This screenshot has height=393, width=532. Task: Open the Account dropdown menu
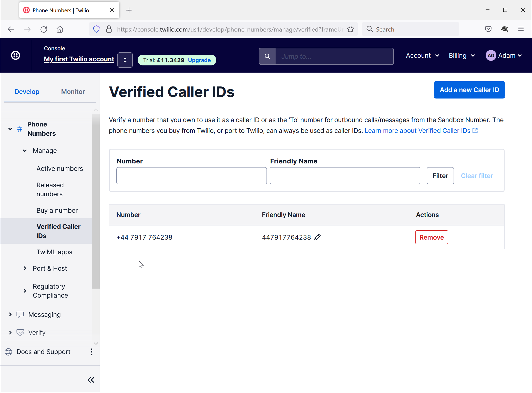point(422,56)
